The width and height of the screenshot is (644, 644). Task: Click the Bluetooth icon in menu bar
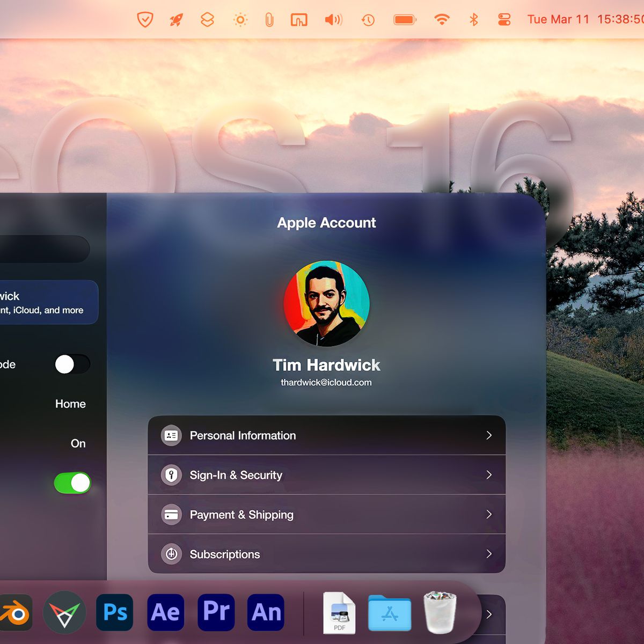coord(473,20)
